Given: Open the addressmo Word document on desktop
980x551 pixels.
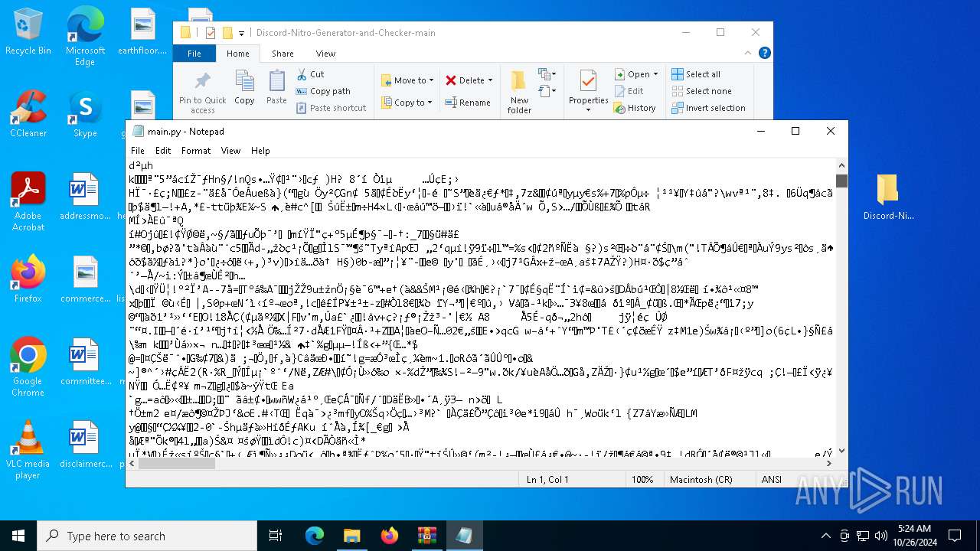Looking at the screenshot, I should pos(85,197).
